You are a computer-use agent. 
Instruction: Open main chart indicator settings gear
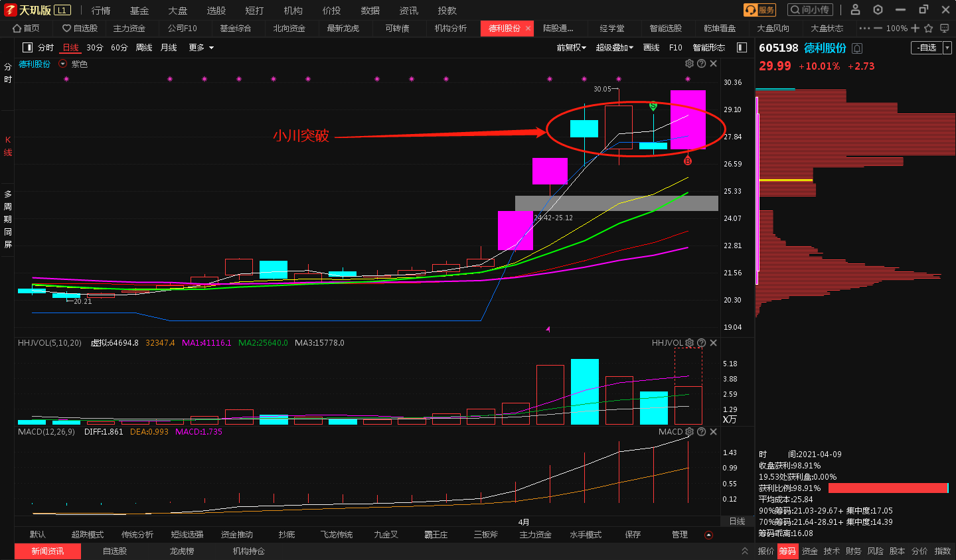point(689,64)
